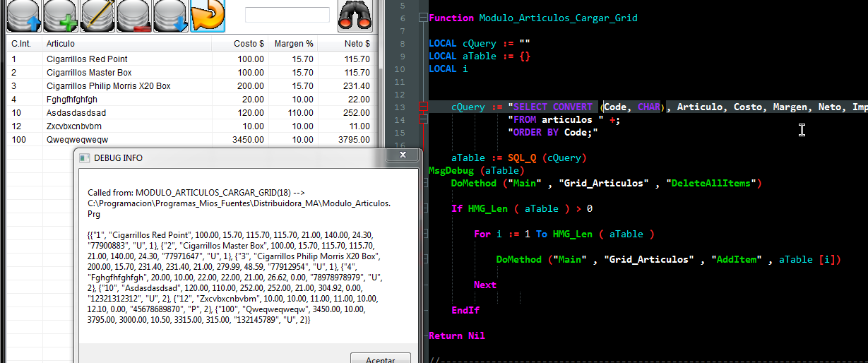
Task: Click the Function keyword in the code editor
Action: point(451,18)
